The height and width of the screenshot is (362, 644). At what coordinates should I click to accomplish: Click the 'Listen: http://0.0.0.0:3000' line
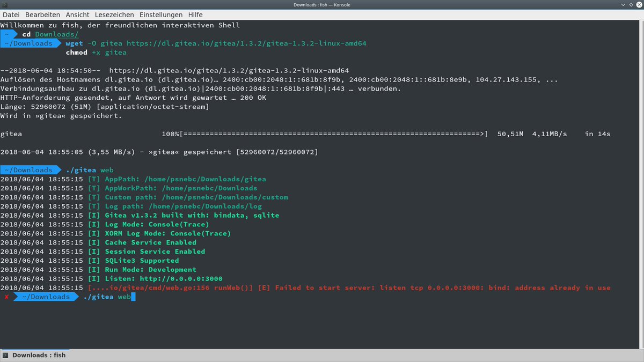[111, 279]
